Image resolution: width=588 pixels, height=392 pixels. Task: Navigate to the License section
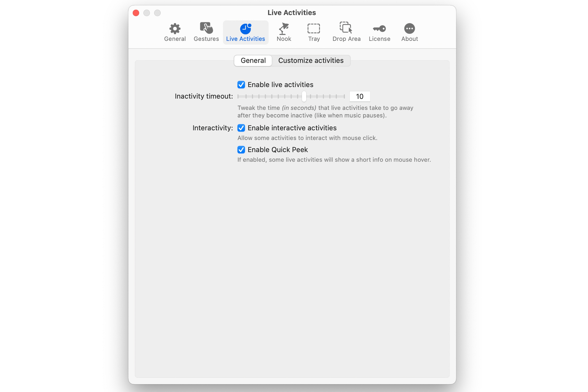[379, 32]
